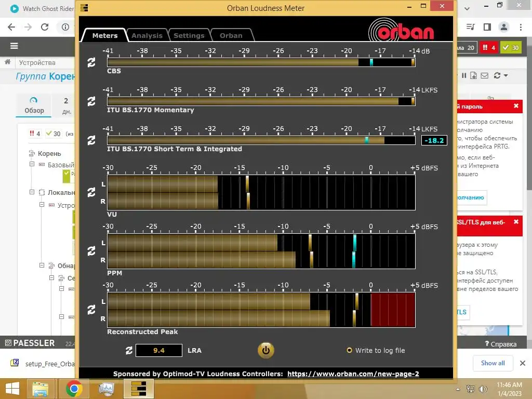Go back in the Chrome browser
This screenshot has width=532, height=399.
(x=11, y=27)
